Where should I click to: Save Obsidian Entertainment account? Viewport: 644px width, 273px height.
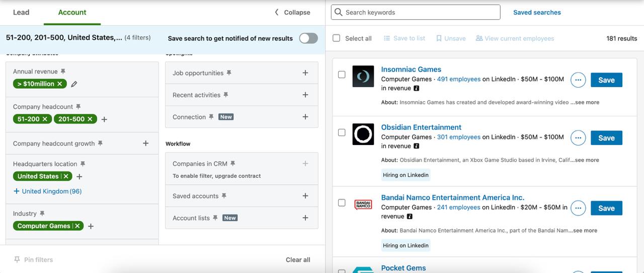tap(606, 138)
